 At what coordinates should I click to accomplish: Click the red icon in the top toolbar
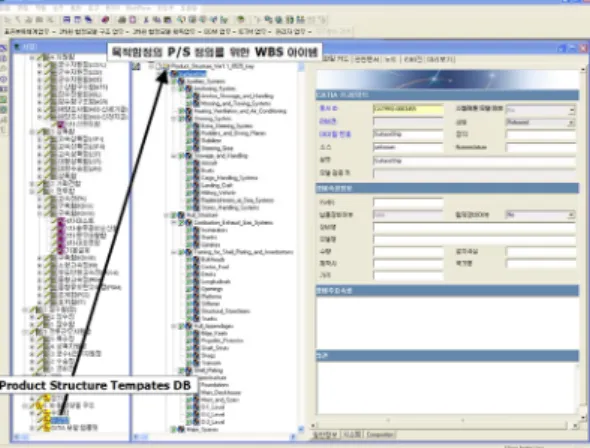(x=105, y=20)
